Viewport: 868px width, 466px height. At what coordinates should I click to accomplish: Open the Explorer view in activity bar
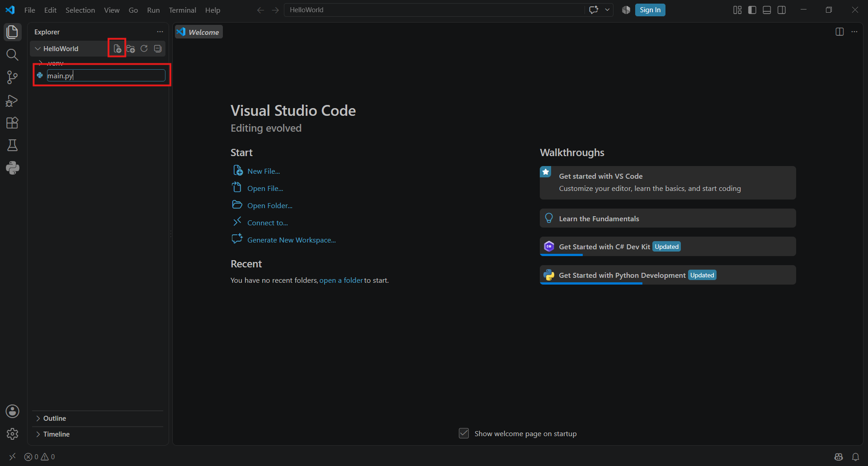click(x=12, y=32)
